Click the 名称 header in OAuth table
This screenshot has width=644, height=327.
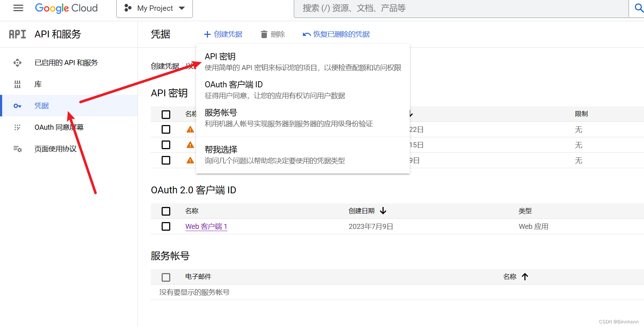tap(192, 211)
